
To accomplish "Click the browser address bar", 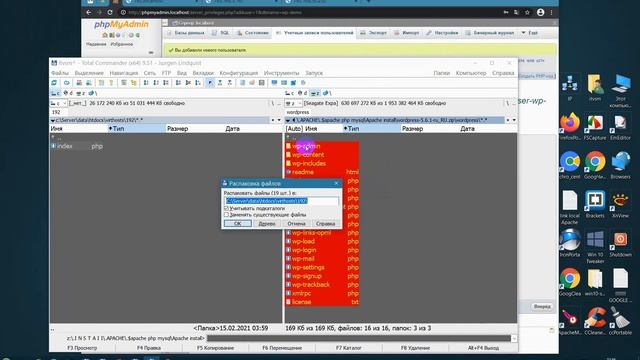I will (310, 12).
